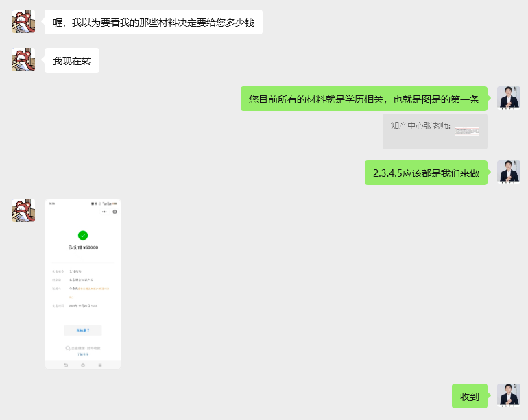Click the quoted '知产中心张老师' message block
Screen dimensions: 528x420
pos(435,131)
